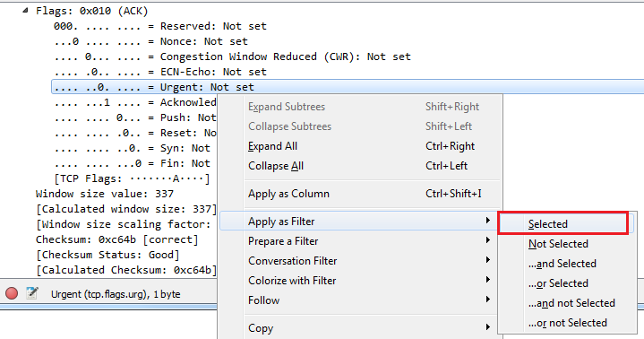Open the Copy submenu arrow
Image resolution: width=644 pixels, height=339 pixels.
pyautogui.click(x=487, y=327)
